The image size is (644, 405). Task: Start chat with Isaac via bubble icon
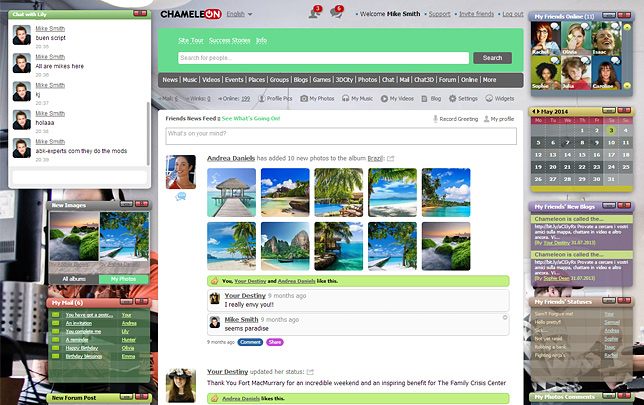pyautogui.click(x=615, y=27)
